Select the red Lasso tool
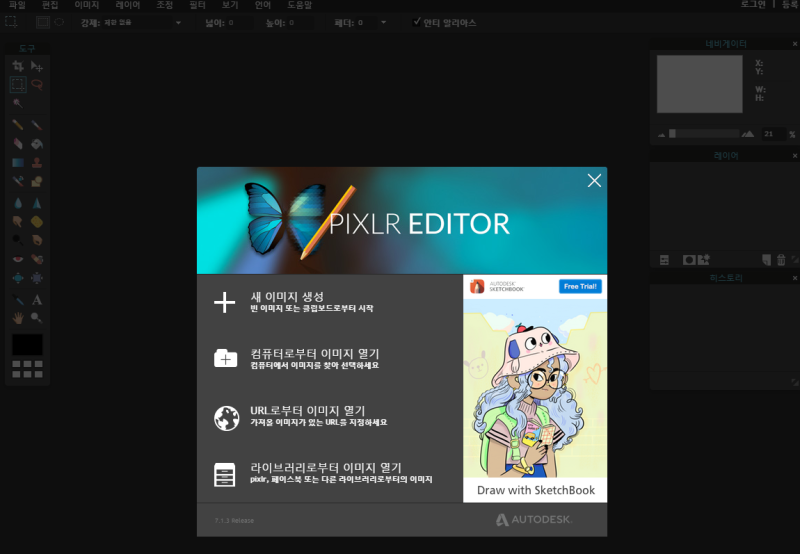 [37, 85]
